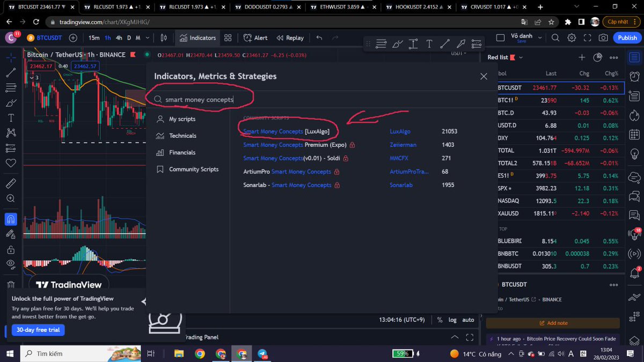Toggle hide all drawings eye icon

(x=11, y=264)
